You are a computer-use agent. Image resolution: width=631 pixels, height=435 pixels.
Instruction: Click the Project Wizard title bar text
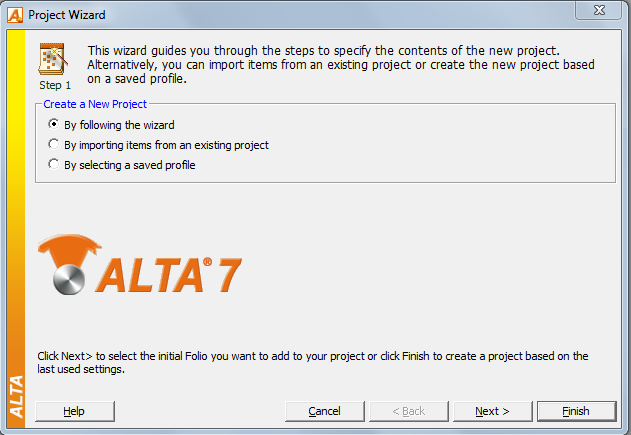click(x=67, y=15)
